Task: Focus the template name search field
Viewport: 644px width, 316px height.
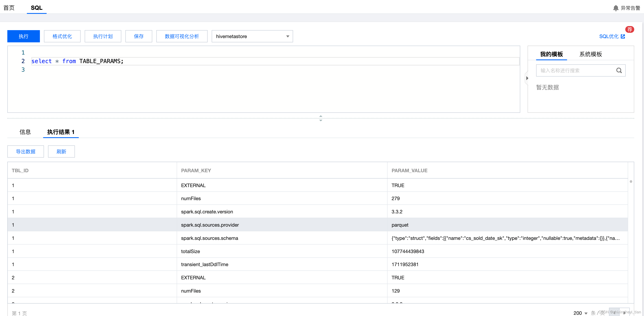Action: 581,70
